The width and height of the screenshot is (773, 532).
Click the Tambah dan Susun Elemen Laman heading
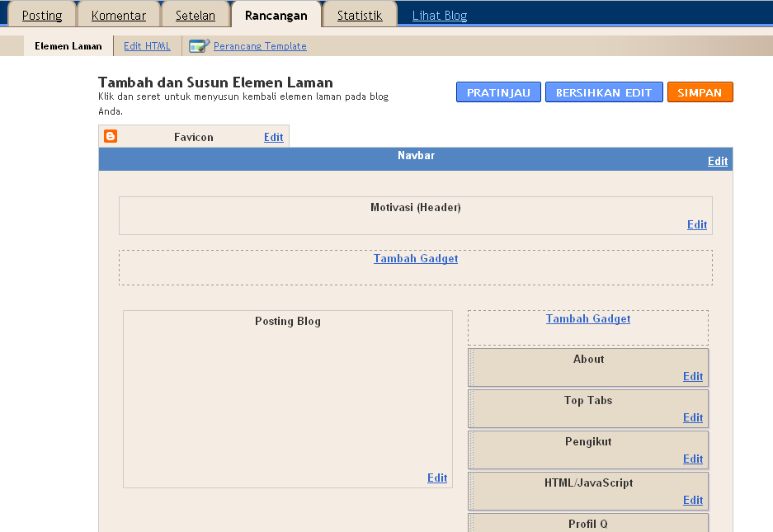coord(215,82)
